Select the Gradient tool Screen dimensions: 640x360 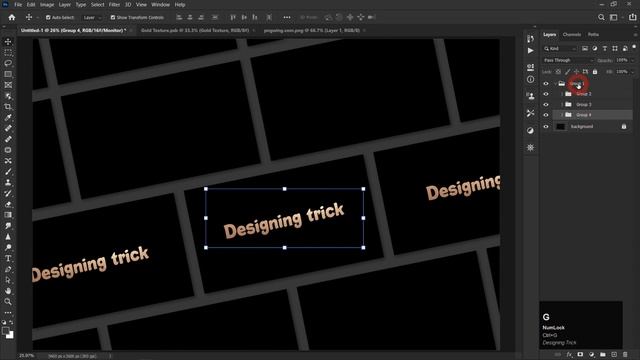(x=8, y=215)
